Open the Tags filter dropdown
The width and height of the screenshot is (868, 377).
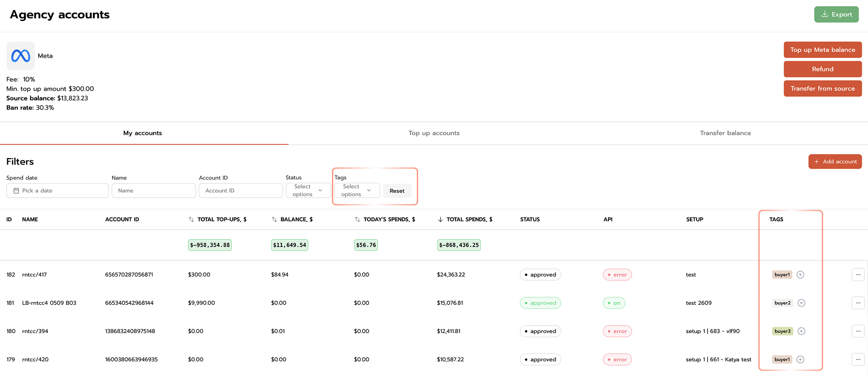[357, 191]
